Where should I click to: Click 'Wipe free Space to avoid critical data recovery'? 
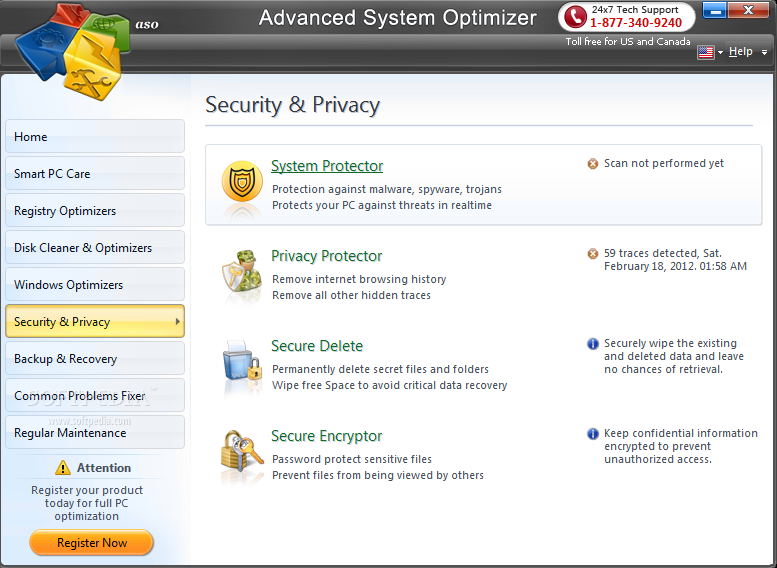point(389,385)
